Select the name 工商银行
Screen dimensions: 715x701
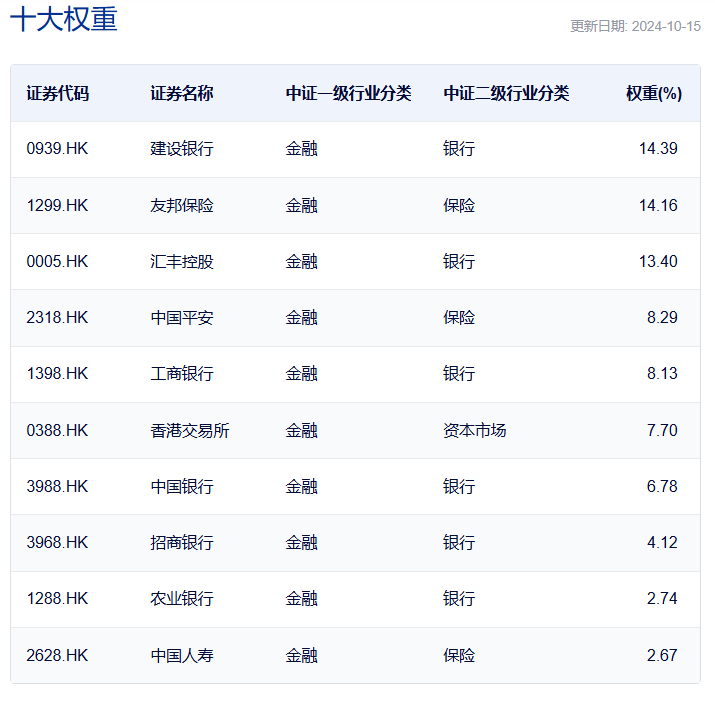pos(182,374)
